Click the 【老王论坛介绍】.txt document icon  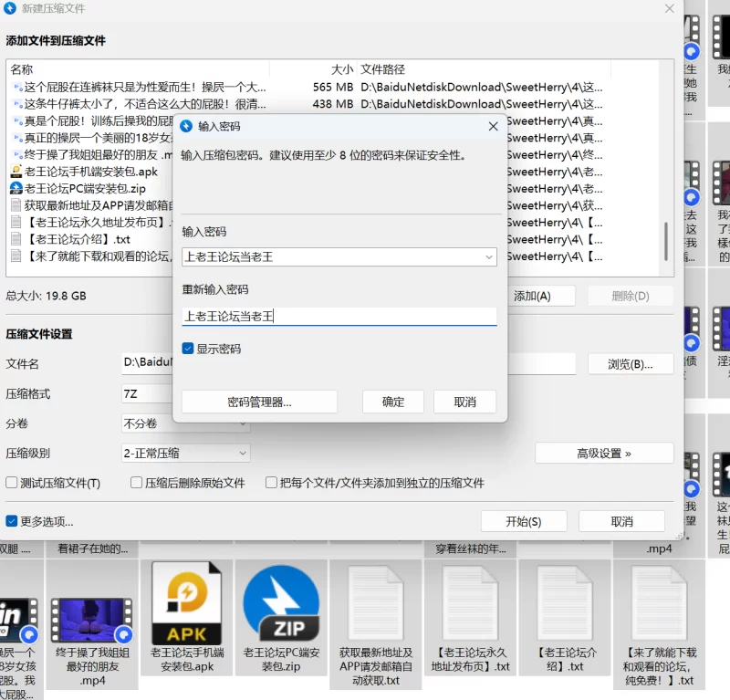(568, 602)
